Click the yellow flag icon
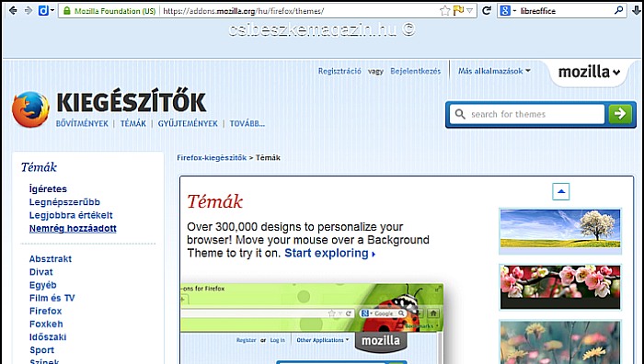This screenshot has height=364, width=644. pos(458,10)
